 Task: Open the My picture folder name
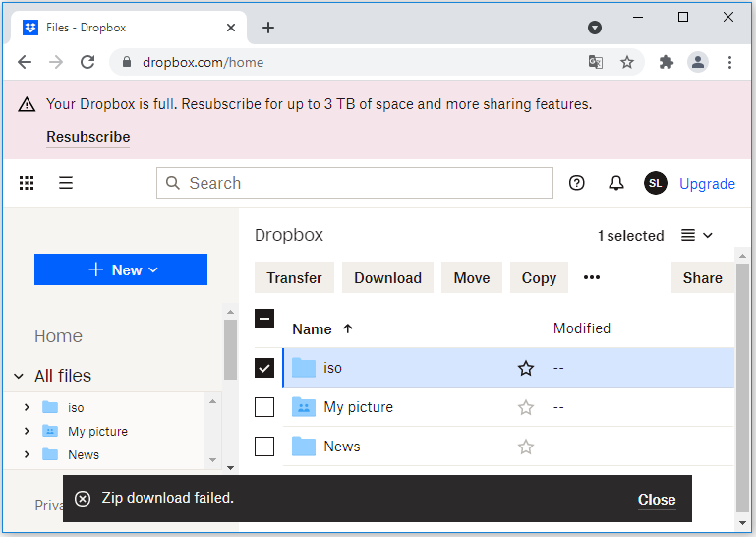click(x=358, y=407)
